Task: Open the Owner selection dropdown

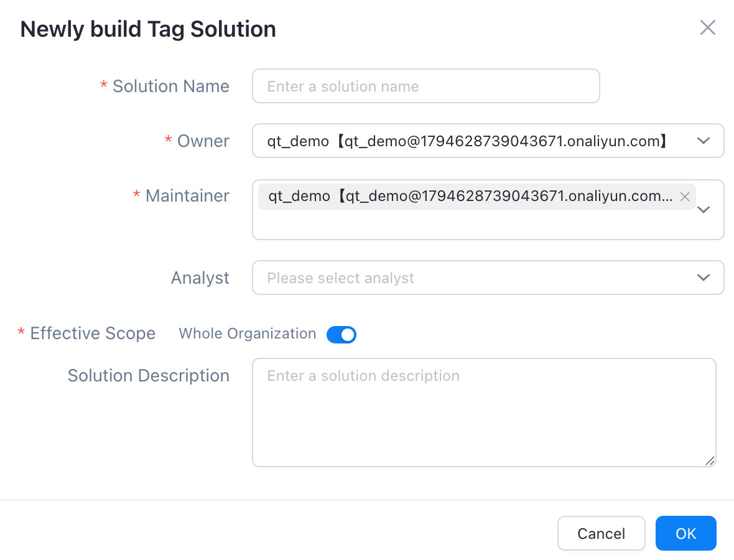Action: 488,141
